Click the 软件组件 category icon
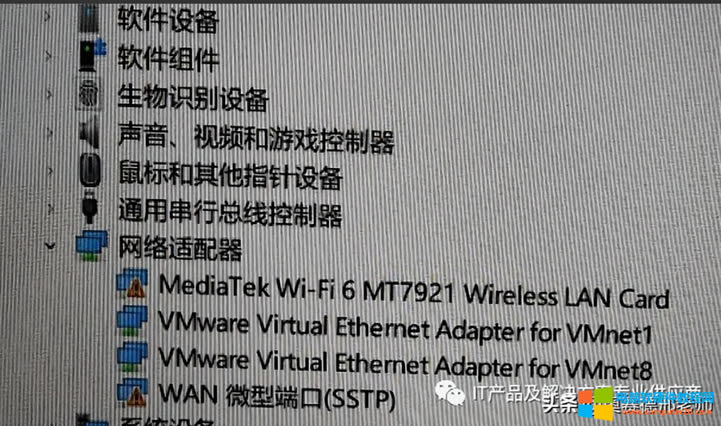 coord(92,55)
